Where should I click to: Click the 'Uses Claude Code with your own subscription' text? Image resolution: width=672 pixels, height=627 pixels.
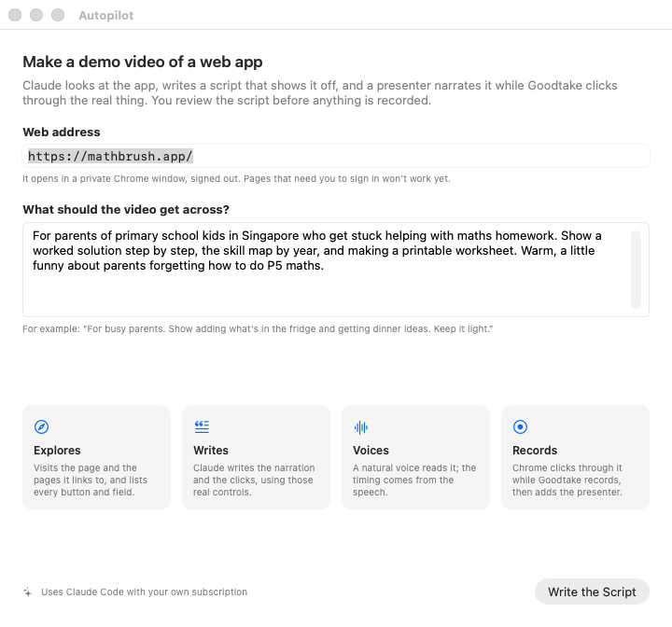(144, 592)
